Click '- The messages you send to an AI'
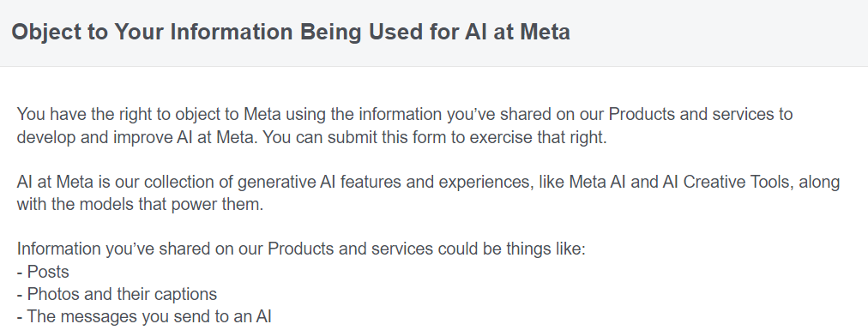Viewport: 868px width, 336px height. 144,316
